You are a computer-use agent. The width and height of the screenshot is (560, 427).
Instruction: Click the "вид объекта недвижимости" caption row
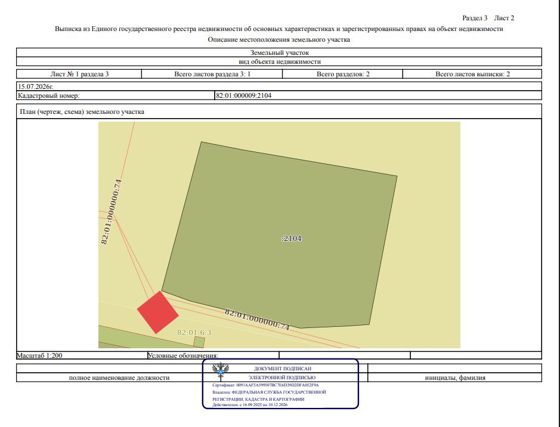pos(279,61)
